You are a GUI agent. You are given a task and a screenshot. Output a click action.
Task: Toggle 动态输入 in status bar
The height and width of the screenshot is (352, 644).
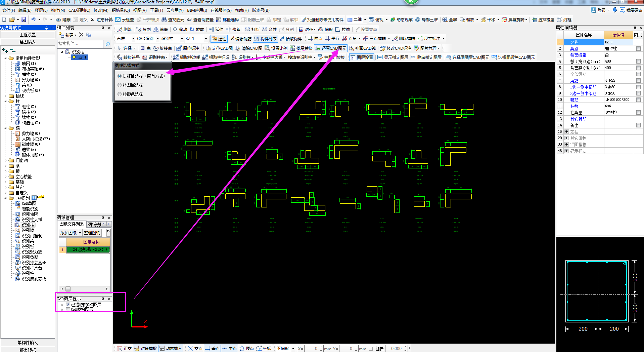[170, 348]
